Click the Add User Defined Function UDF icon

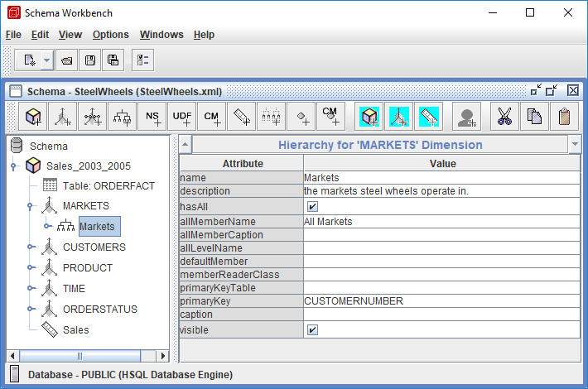[182, 117]
